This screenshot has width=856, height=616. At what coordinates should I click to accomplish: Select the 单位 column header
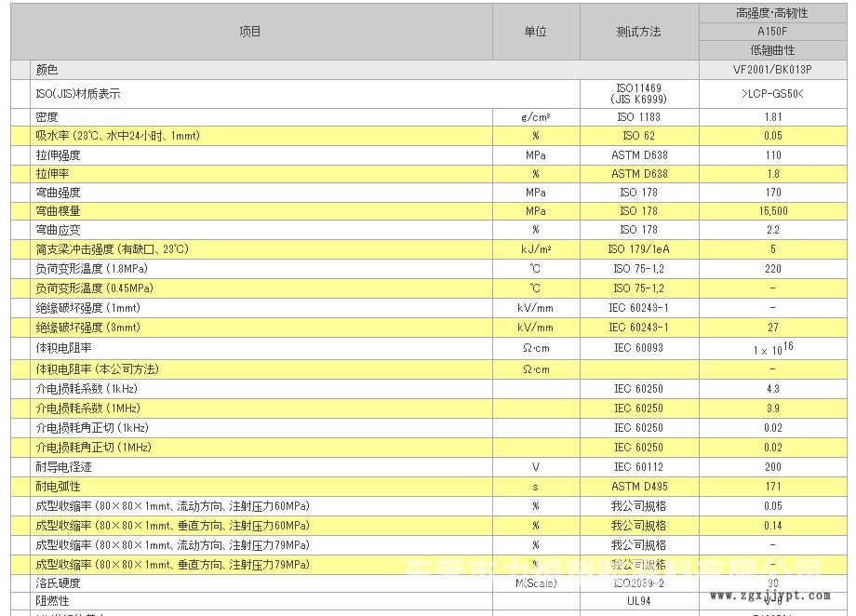(x=535, y=32)
